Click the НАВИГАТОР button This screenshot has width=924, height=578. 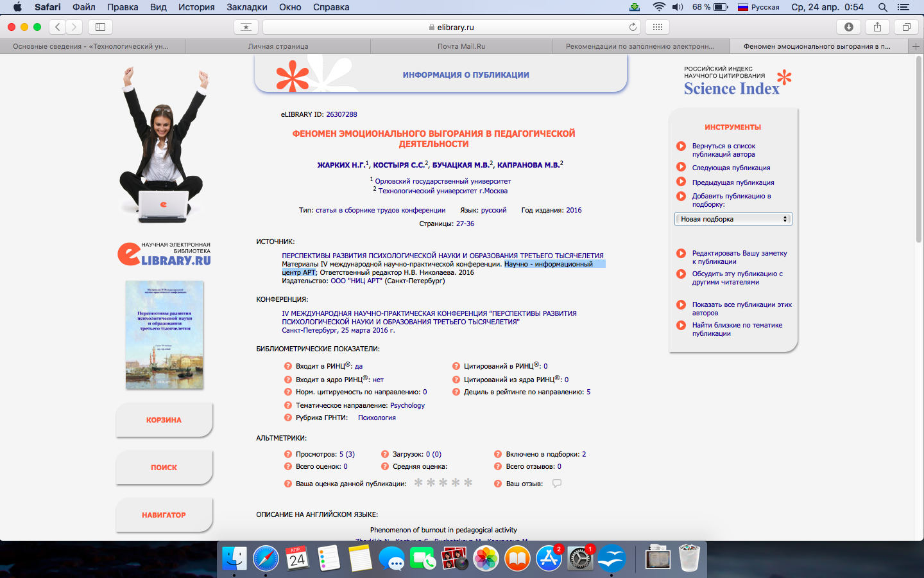(164, 515)
